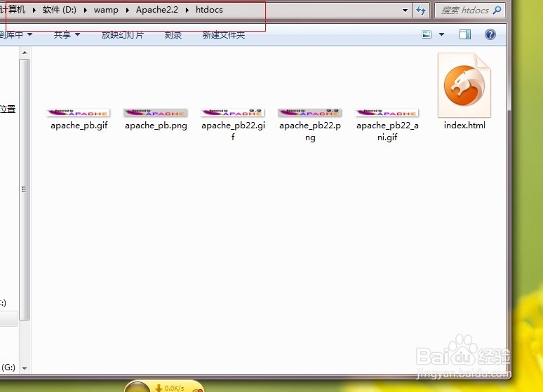Click wamp in the address path
The height and width of the screenshot is (392, 543).
[x=106, y=10]
